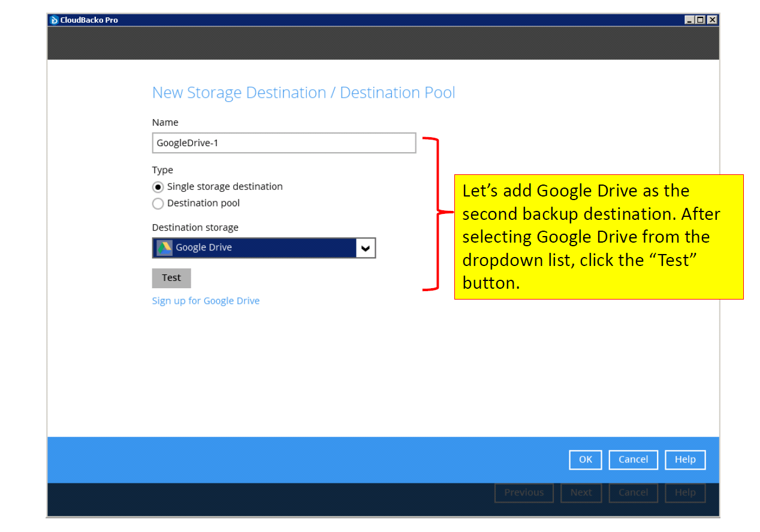Choose the Destination pool radio button
The width and height of the screenshot is (760, 532).
click(x=158, y=204)
